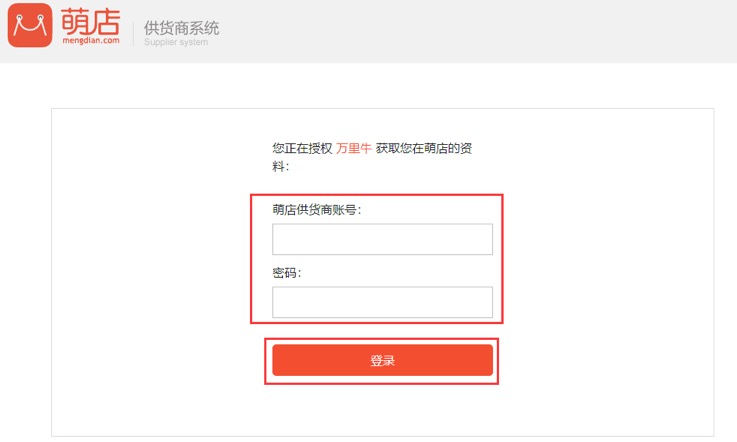This screenshot has height=442, width=737.
Task: Click red outline around the login button
Action: pos(381,383)
